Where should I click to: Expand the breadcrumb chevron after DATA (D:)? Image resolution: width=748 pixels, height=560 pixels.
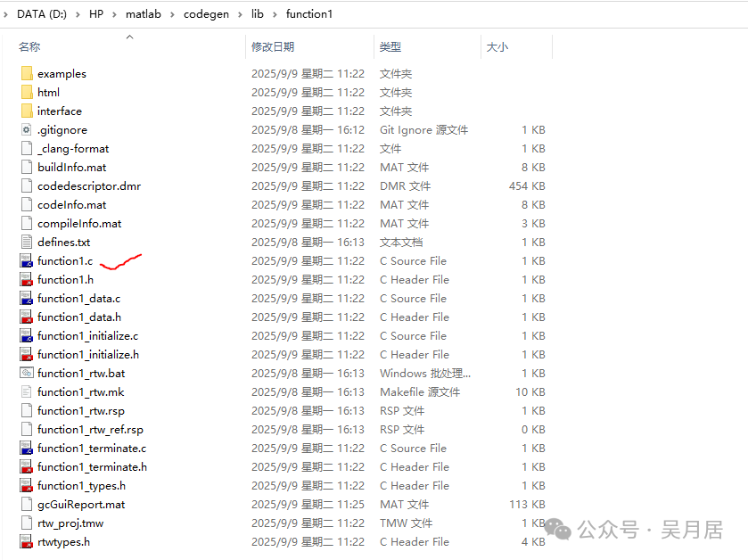point(78,15)
